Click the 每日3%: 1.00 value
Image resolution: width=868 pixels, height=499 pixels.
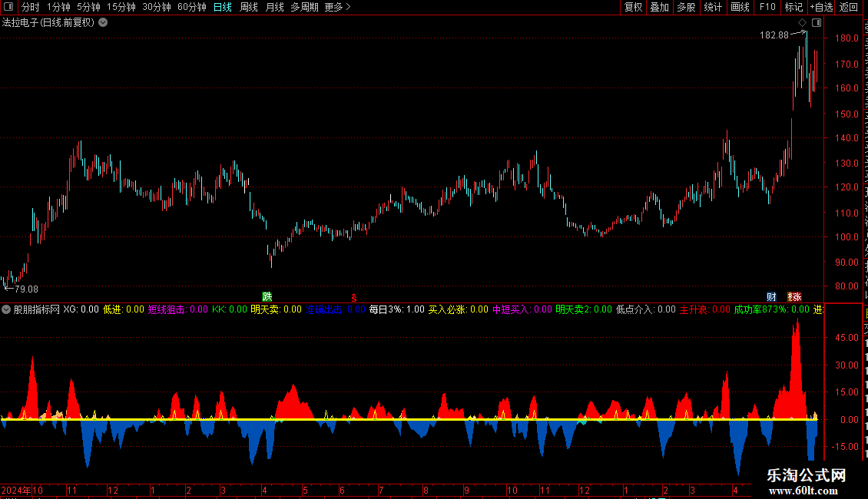click(397, 310)
